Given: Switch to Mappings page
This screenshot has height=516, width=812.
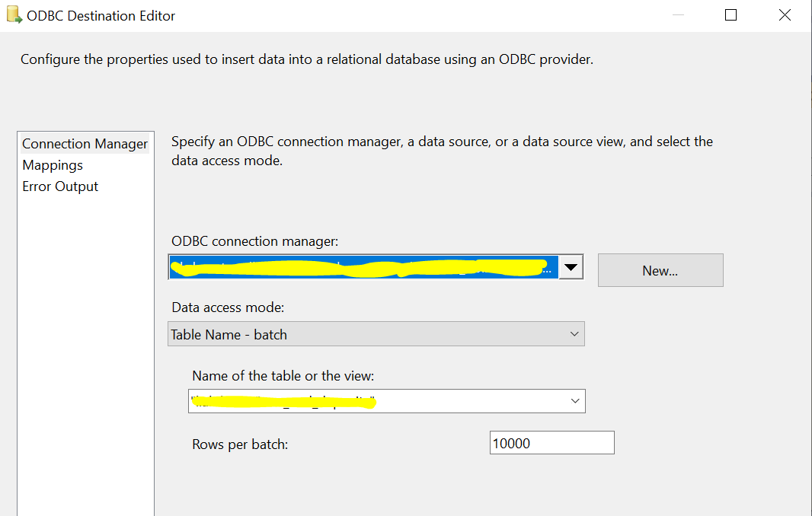Looking at the screenshot, I should [53, 165].
